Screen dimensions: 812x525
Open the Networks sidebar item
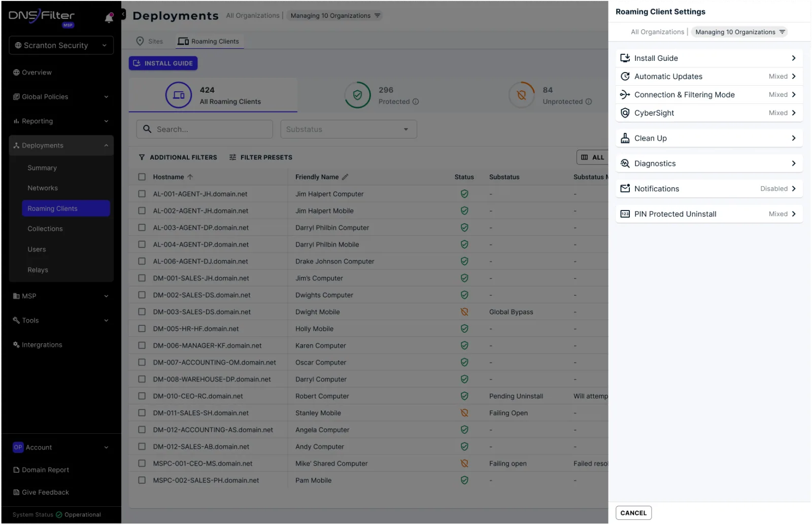[43, 188]
